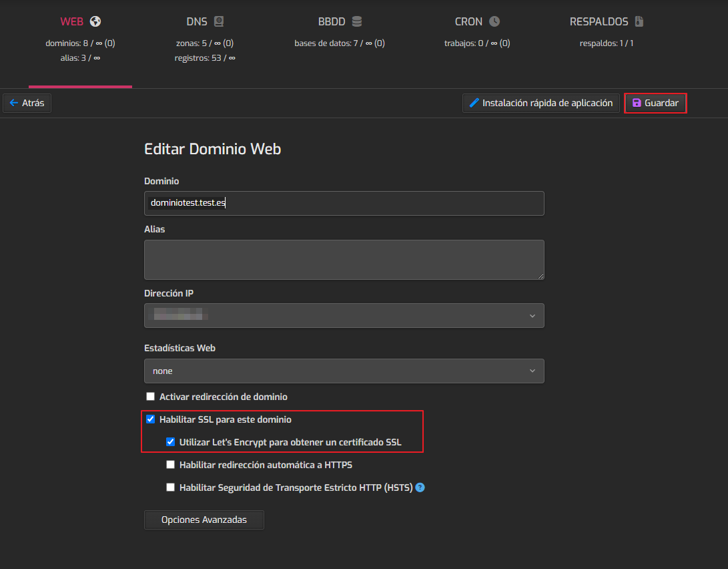Click the Dirección IP label
The image size is (728, 569).
coord(169,294)
